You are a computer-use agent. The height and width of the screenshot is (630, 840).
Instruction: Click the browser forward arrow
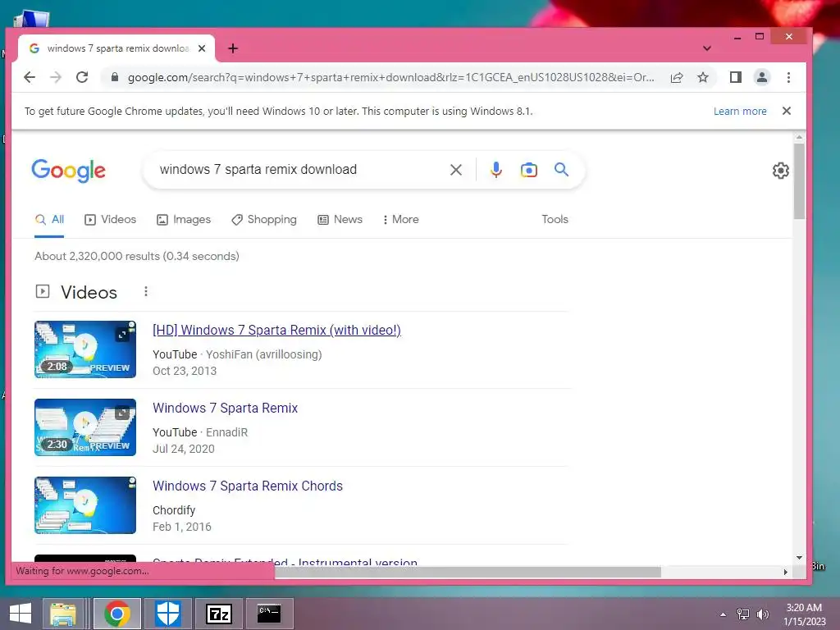[56, 77]
